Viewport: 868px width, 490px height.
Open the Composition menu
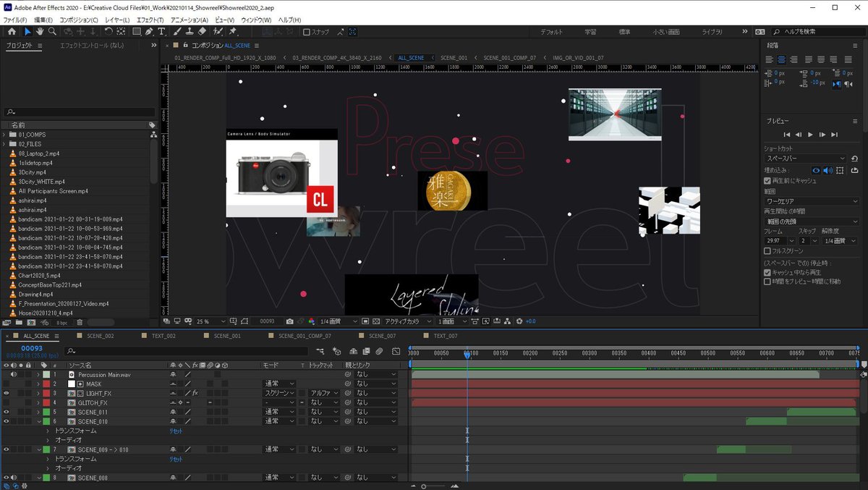click(79, 20)
